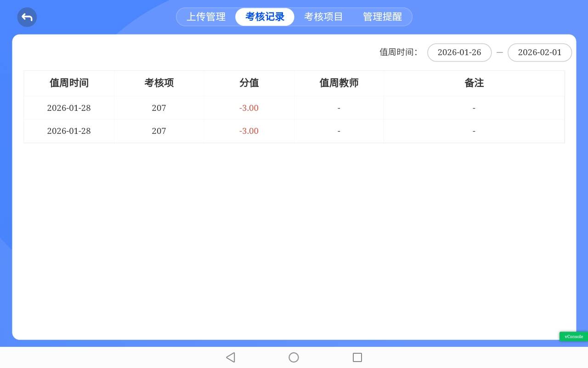Screen dimensions: 588x368
Task: Click 207 in the second record row
Action: click(x=159, y=131)
